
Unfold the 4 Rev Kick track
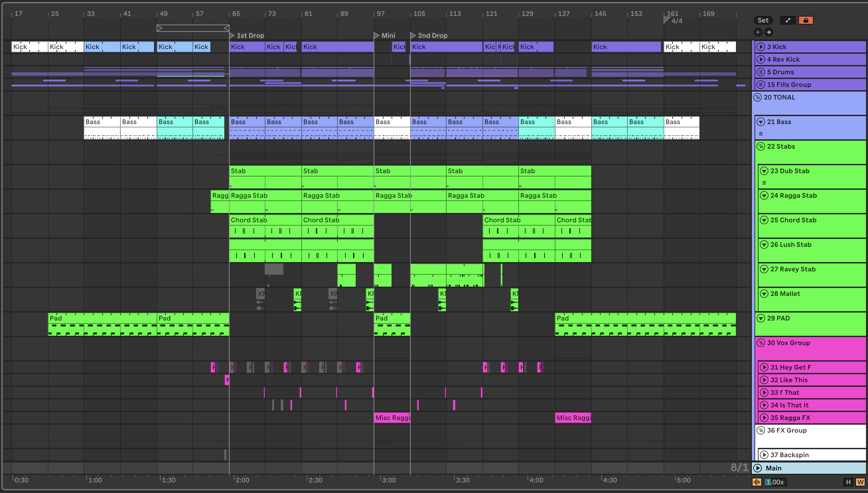[761, 59]
